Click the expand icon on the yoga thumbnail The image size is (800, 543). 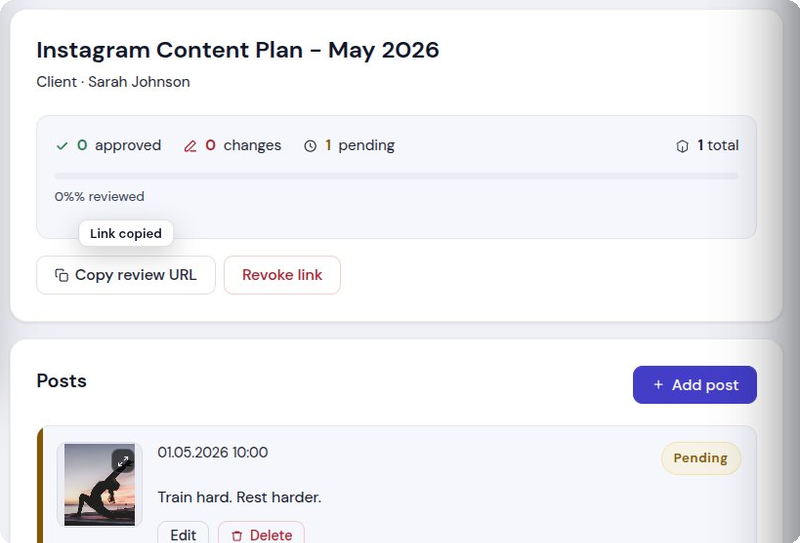(123, 461)
